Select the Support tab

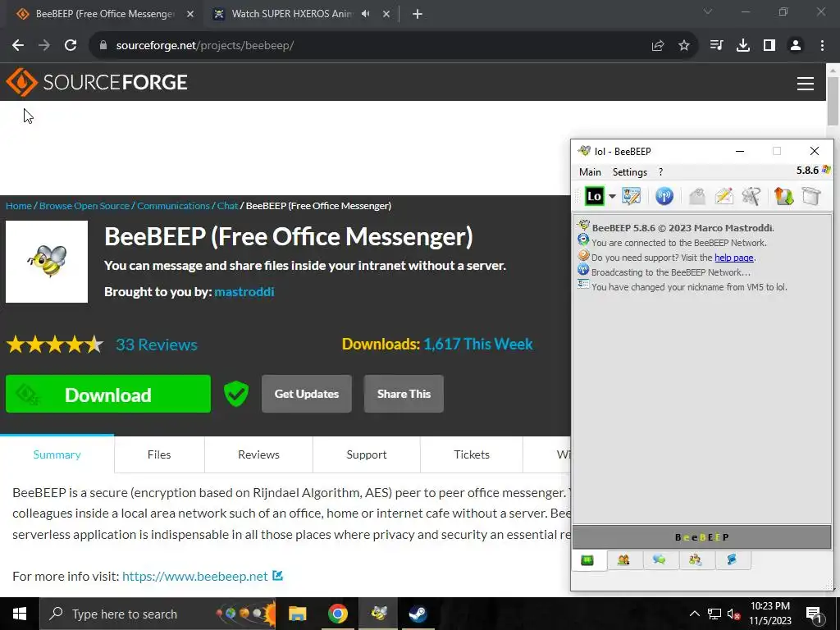[x=367, y=454]
